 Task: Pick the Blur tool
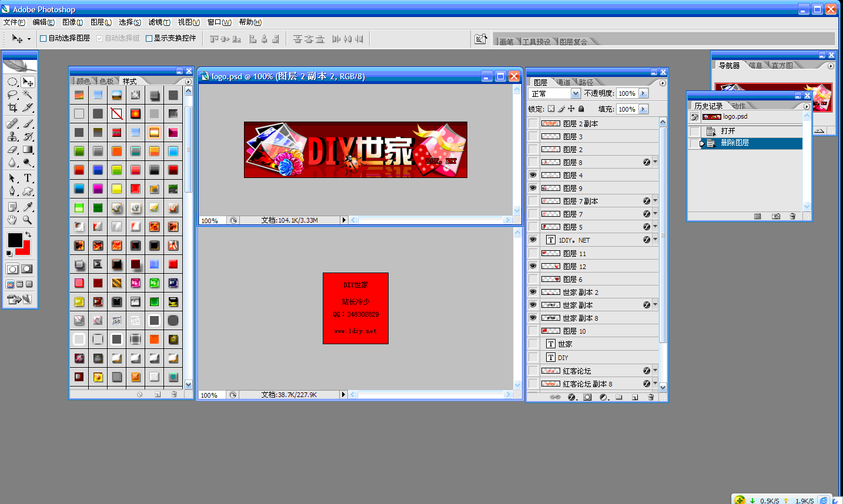pos(12,162)
